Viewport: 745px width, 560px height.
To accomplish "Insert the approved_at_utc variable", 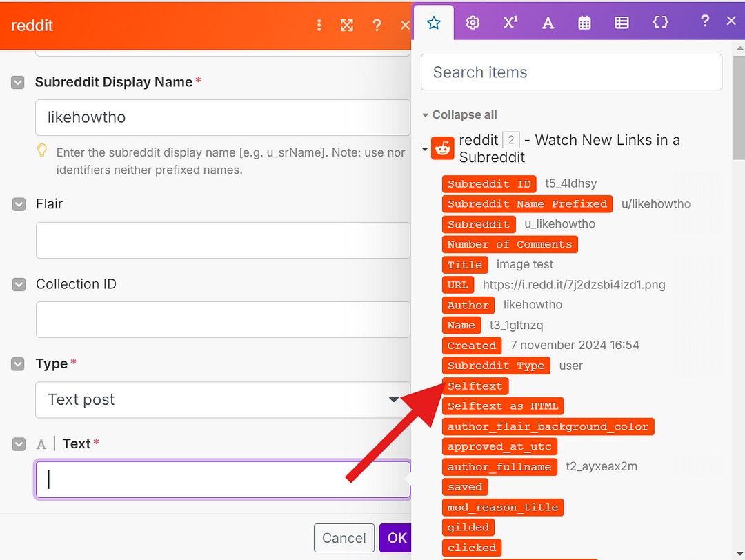I will (x=499, y=446).
